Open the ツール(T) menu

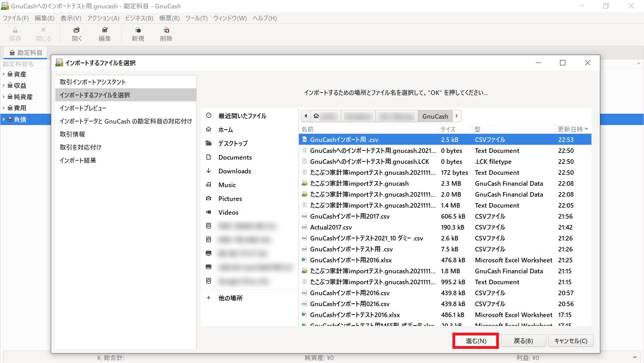coord(197,18)
